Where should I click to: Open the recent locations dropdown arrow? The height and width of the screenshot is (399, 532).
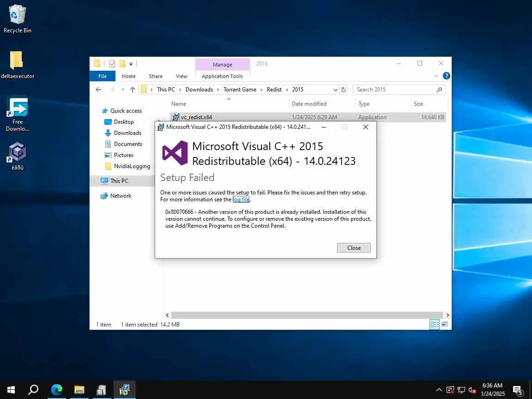123,90
